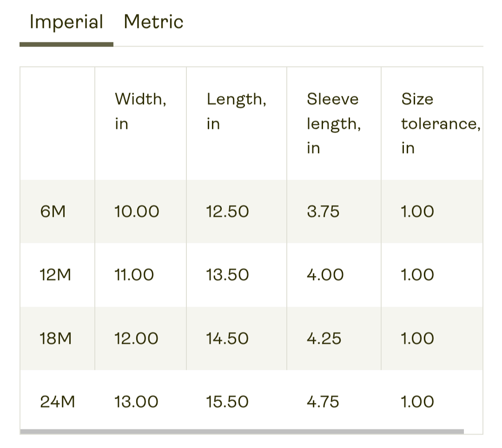Image resolution: width=502 pixels, height=448 pixels.
Task: Select the 11.00 width cell for 12M
Action: (x=134, y=275)
